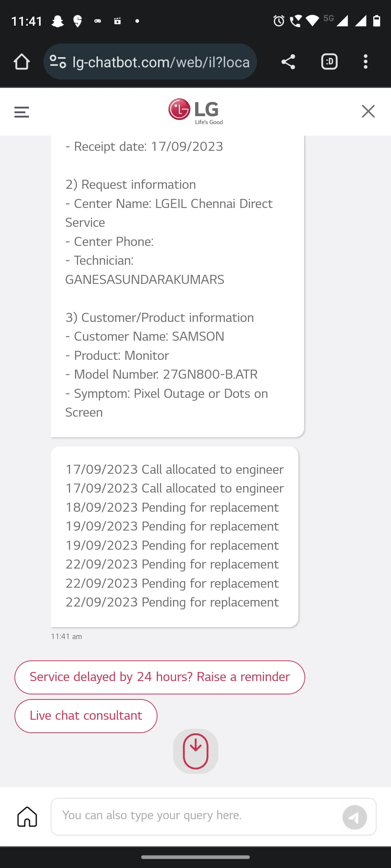The image size is (391, 868).
Task: Tap the gesture navigation bar at screen bottom
Action: pos(195,857)
